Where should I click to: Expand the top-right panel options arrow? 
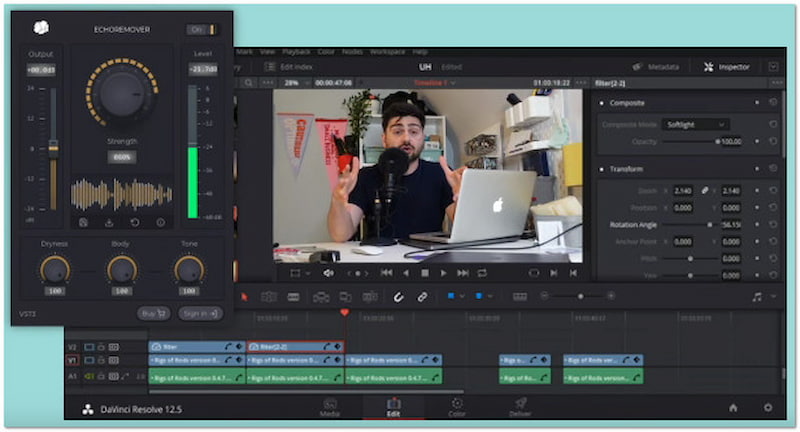coord(773,67)
